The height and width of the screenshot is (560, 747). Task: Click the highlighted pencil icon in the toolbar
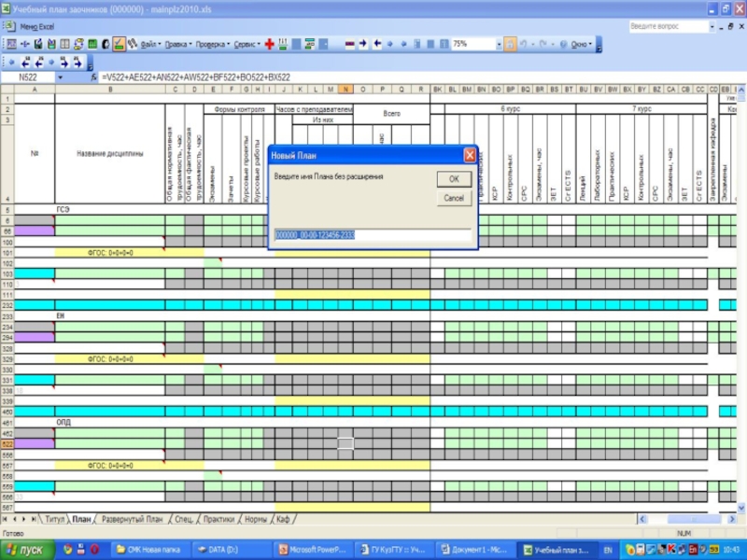120,44
